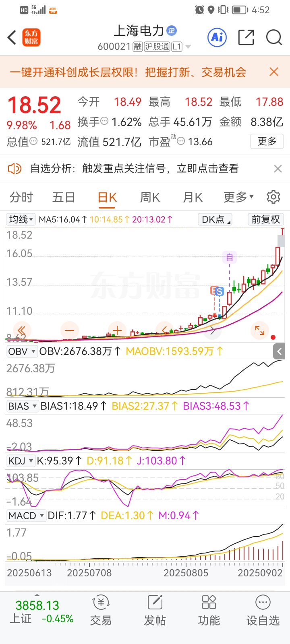Tap the 换手 info circle icon
Screen dimensions: 290x644
coord(104,121)
